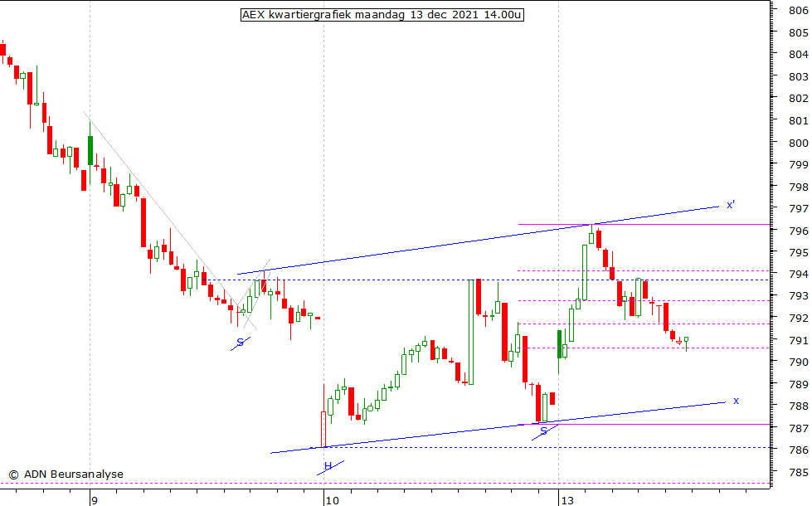Click date label 9 on time axis
Viewport: 812px width, 506px height.
[95, 500]
